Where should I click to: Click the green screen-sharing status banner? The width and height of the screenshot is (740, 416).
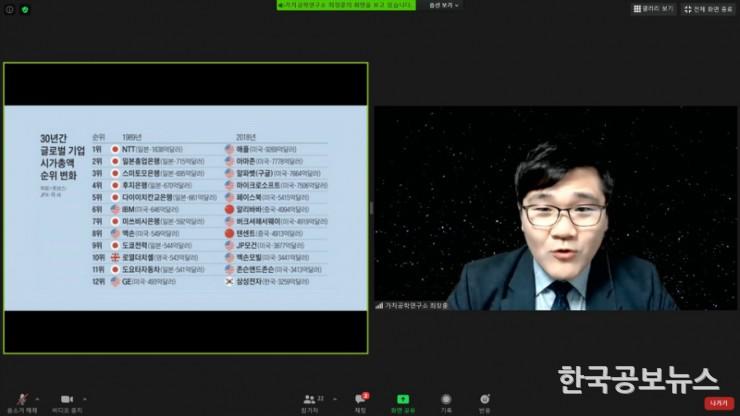[346, 5]
